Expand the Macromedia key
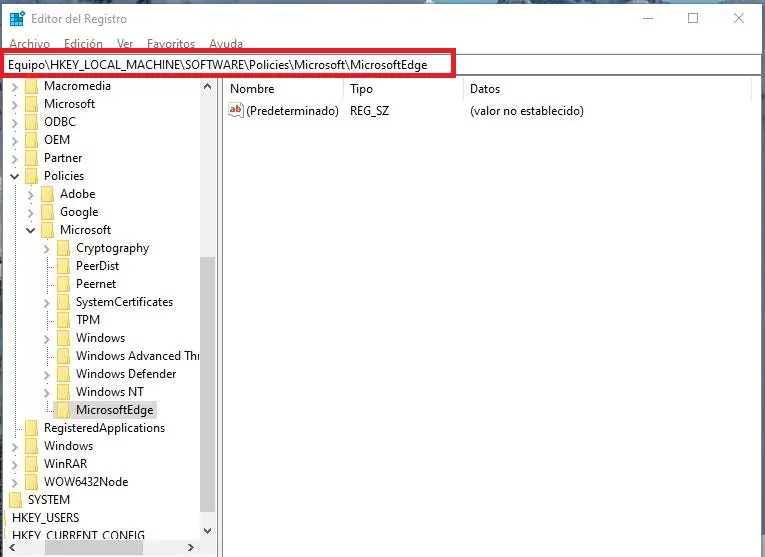The image size is (765, 557). [x=15, y=87]
